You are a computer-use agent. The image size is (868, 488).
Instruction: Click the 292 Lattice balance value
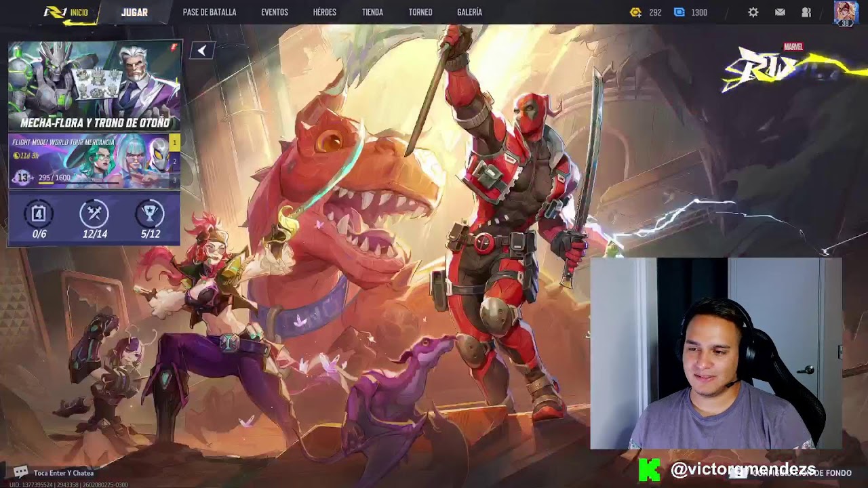[655, 12]
